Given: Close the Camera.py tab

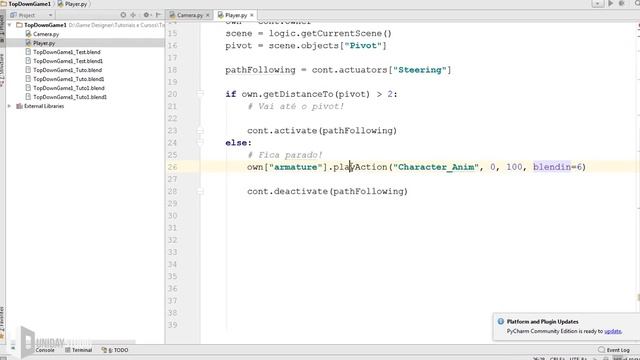Looking at the screenshot, I should coord(208,15).
